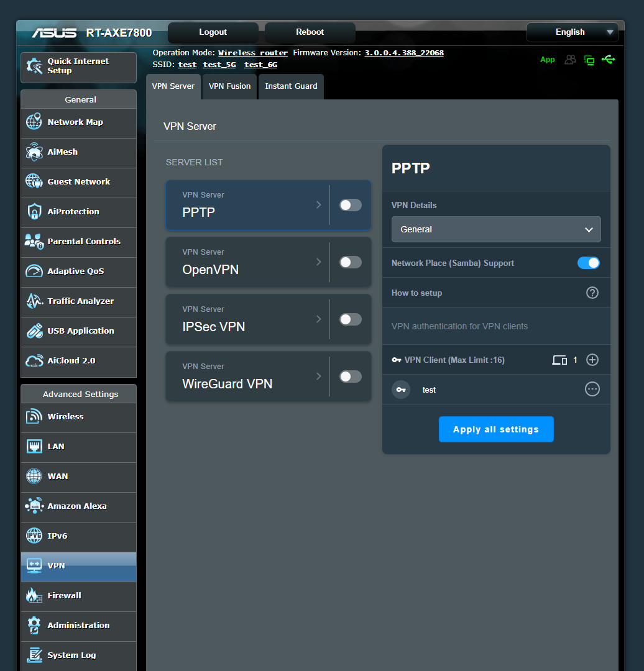Click the AiMesh sidebar icon
The width and height of the screenshot is (644, 671).
[x=34, y=152]
